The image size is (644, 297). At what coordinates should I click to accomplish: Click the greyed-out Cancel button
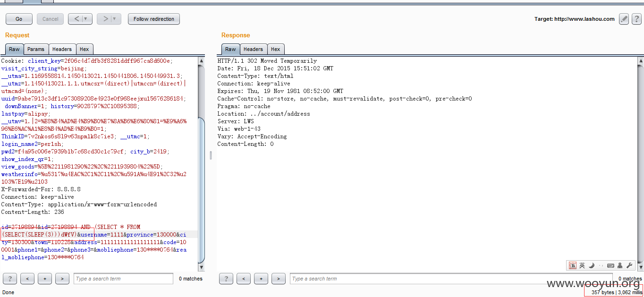pos(50,19)
